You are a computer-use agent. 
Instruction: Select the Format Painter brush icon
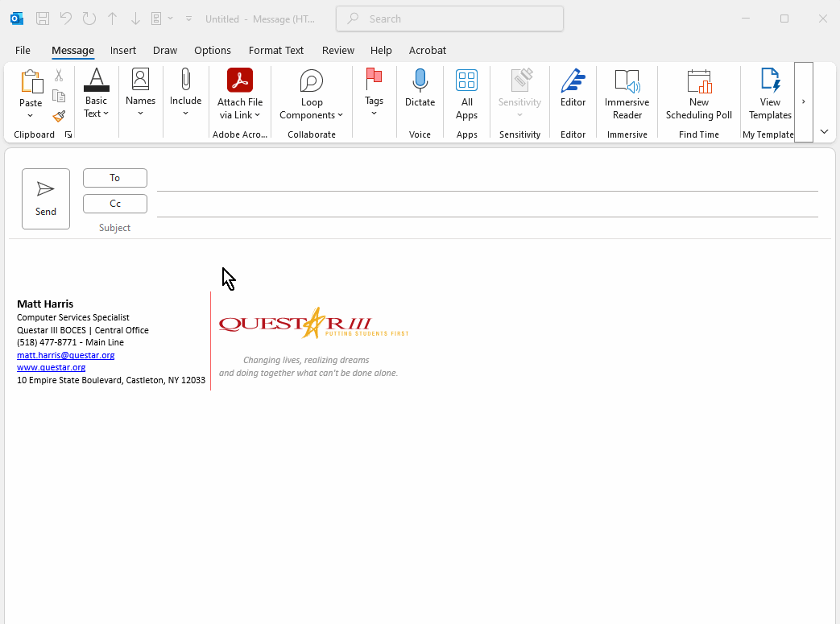tap(59, 117)
